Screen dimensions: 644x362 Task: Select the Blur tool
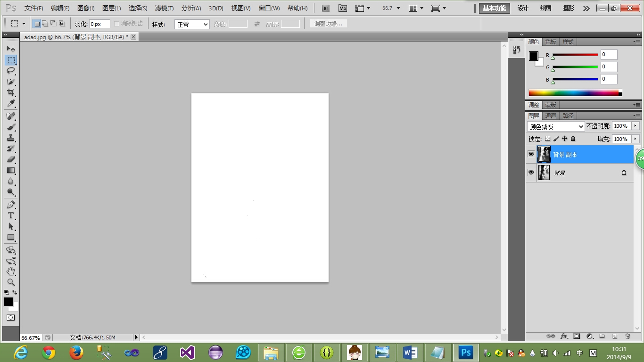pyautogui.click(x=11, y=181)
